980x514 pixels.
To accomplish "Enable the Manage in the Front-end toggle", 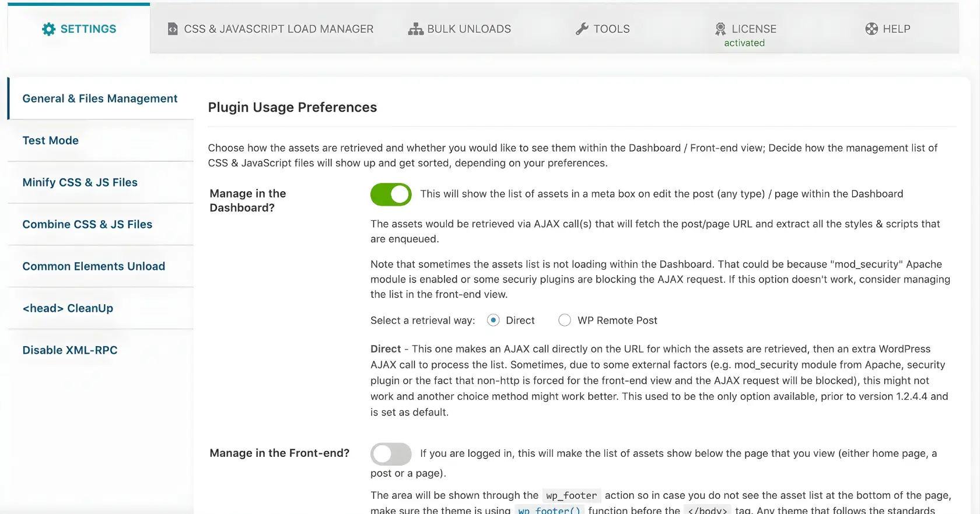I will coord(390,454).
